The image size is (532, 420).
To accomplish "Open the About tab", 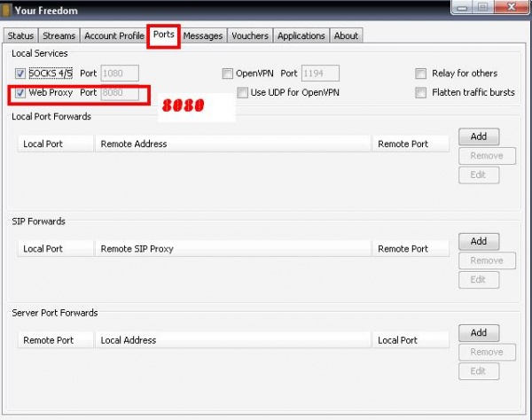I will click(x=346, y=35).
